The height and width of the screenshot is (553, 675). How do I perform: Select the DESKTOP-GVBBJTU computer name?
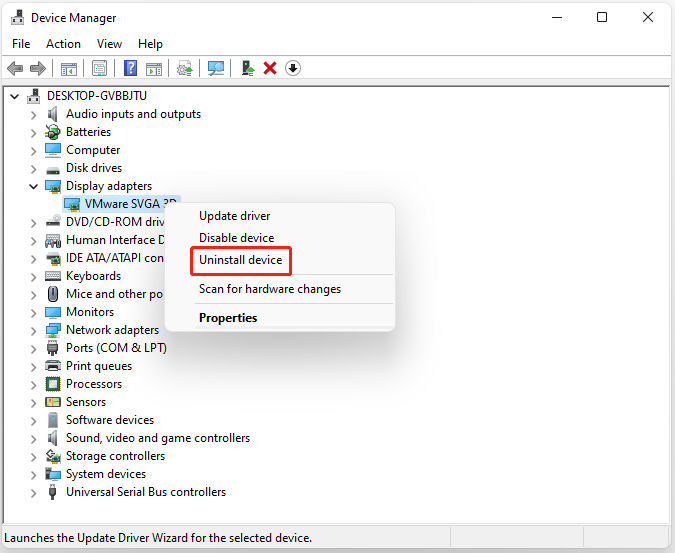click(x=97, y=96)
